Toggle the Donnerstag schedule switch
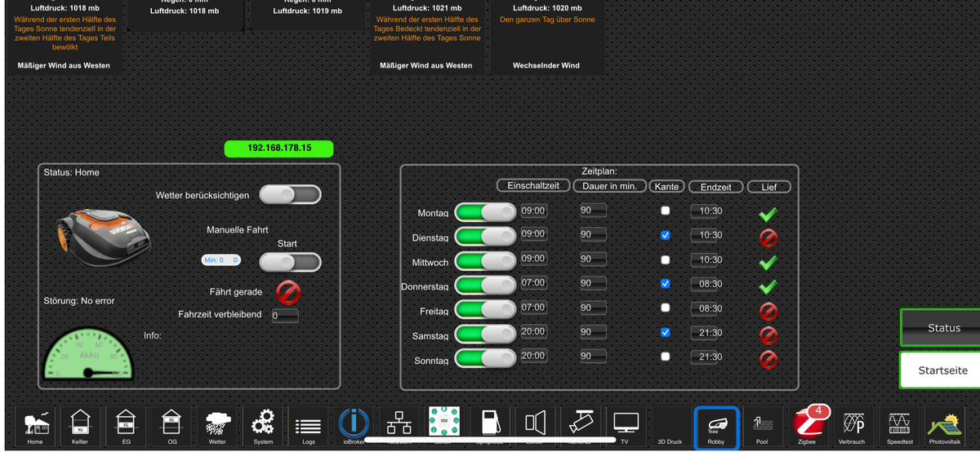980x452 pixels. pos(485,286)
